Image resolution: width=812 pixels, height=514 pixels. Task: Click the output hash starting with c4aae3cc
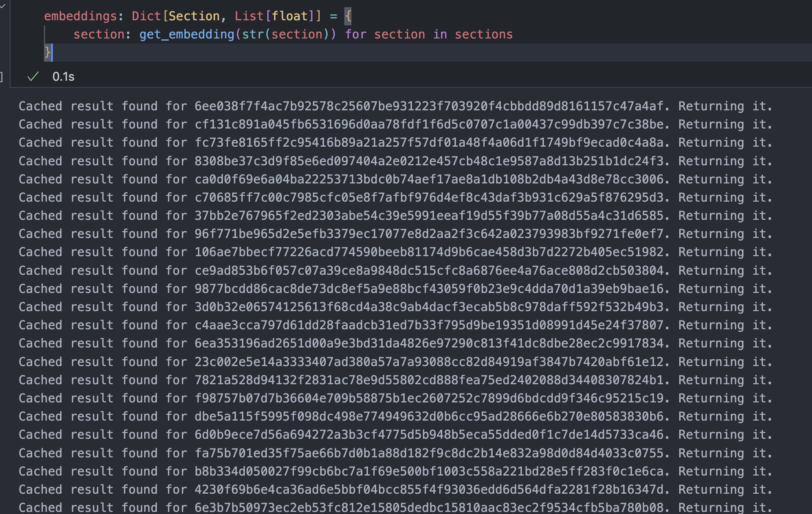point(429,325)
